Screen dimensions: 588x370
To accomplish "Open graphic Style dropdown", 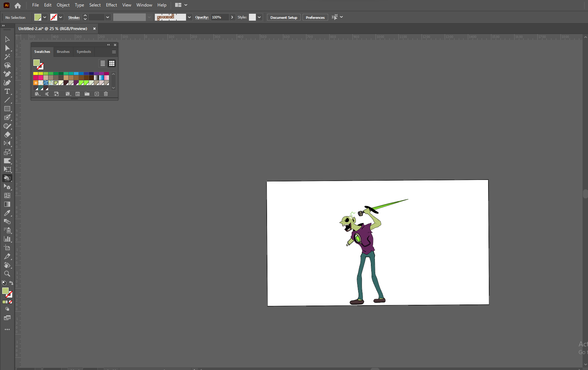I will pyautogui.click(x=259, y=17).
